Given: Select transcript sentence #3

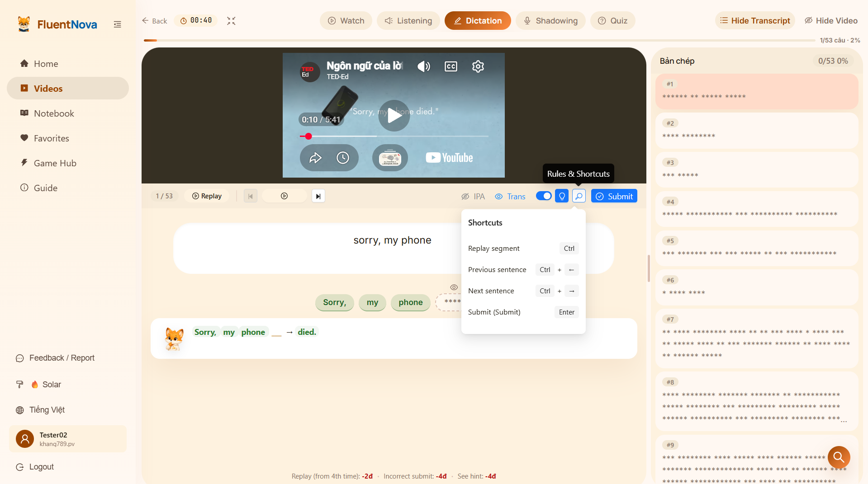Looking at the screenshot, I should pyautogui.click(x=757, y=170).
